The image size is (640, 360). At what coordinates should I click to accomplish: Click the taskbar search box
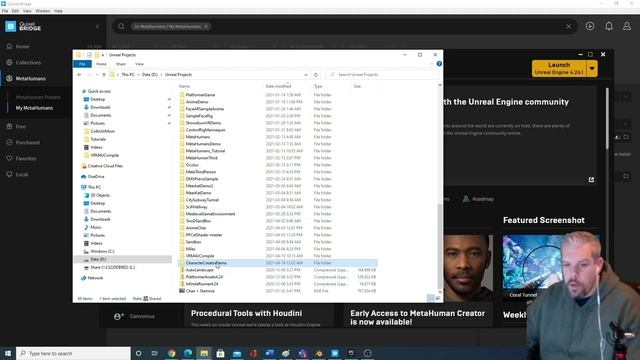point(73,353)
